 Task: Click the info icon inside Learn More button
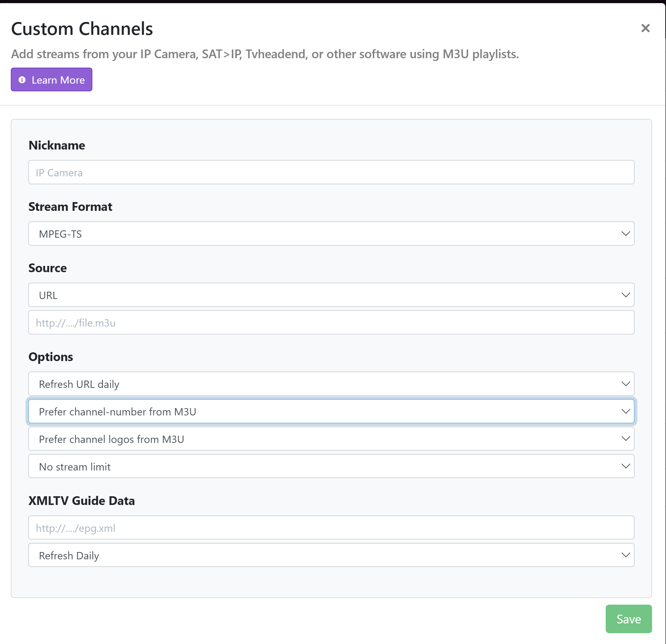point(22,80)
